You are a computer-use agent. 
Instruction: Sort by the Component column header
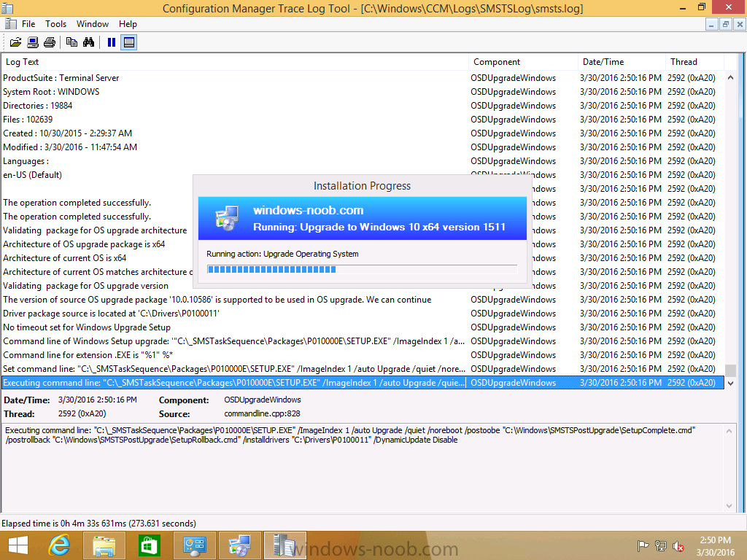tap(524, 62)
